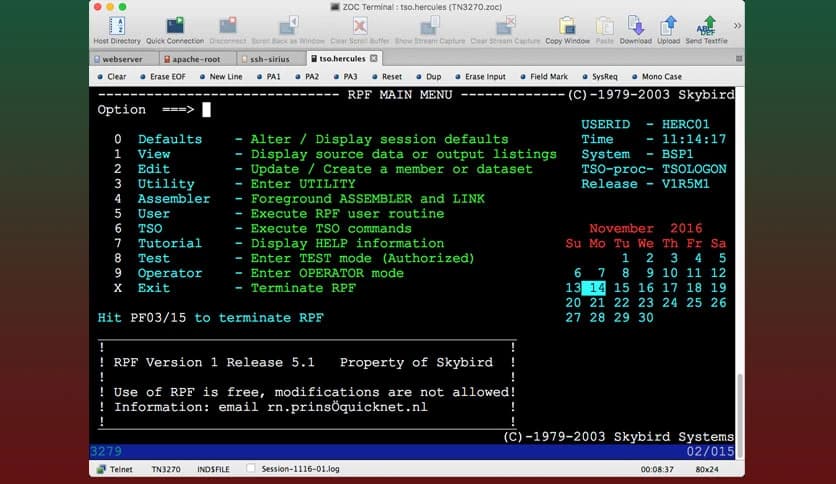Image resolution: width=836 pixels, height=484 pixels.
Task: Click the November 2016 calendar heading
Action: coord(646,229)
